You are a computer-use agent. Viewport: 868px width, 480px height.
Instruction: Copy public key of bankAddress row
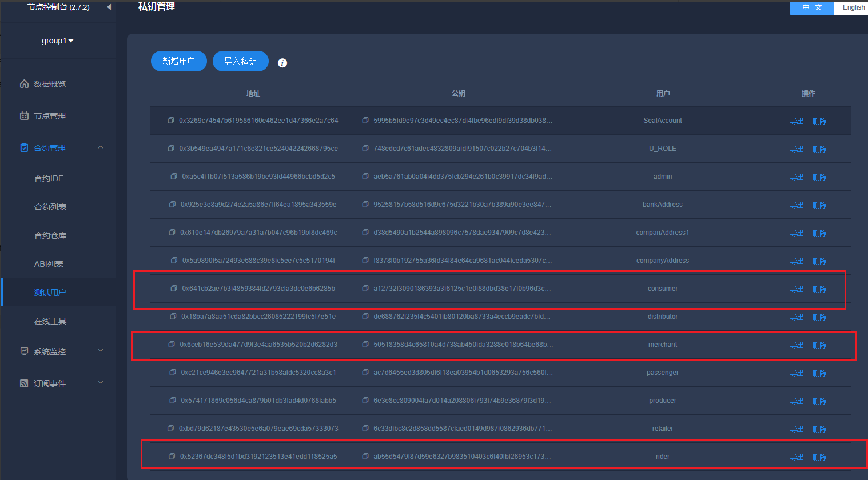[x=365, y=205]
